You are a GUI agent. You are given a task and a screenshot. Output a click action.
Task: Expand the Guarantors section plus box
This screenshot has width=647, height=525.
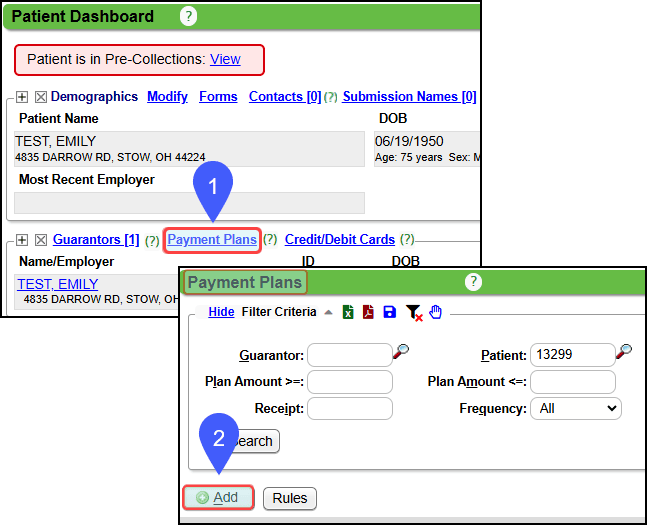[22, 240]
